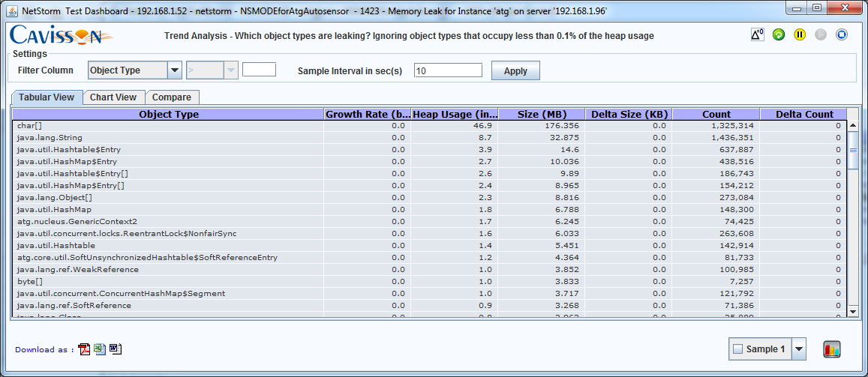
Task: Sort by the Object Type column header
Action: [x=168, y=115]
